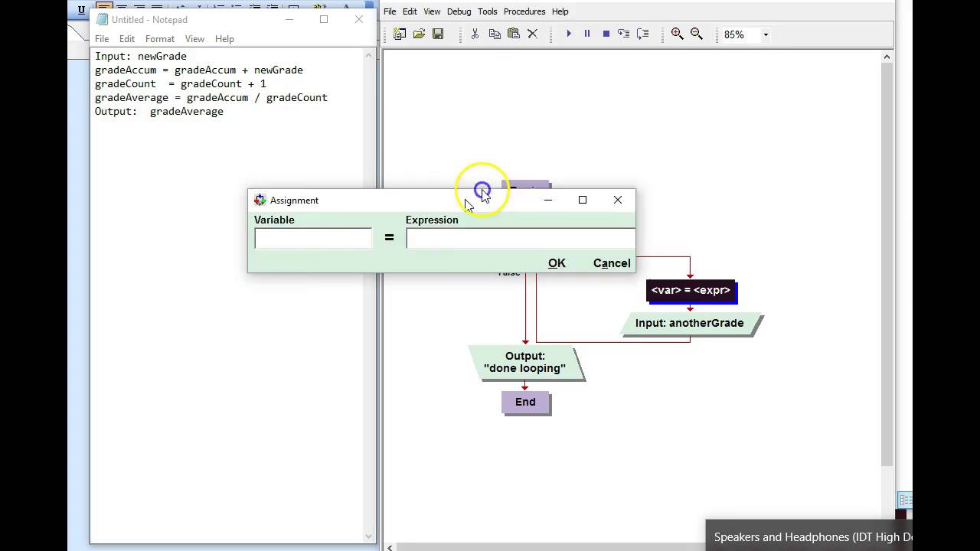The image size is (980, 551).
Task: Open the Tools menu
Action: tap(488, 11)
